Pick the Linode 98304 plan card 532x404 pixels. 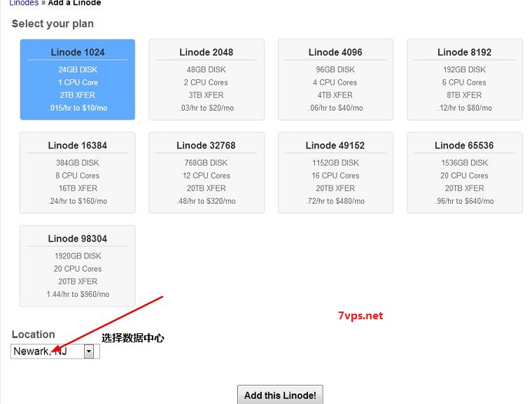(78, 266)
